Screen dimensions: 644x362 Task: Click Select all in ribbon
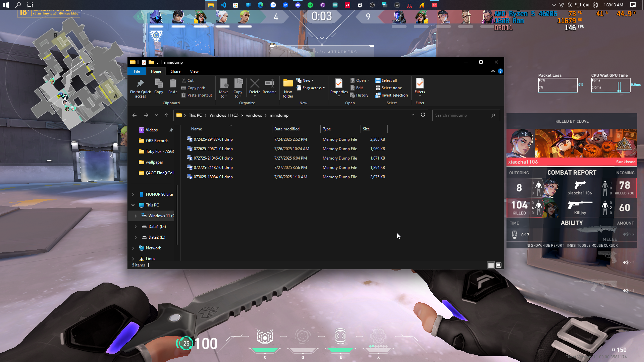(x=386, y=80)
